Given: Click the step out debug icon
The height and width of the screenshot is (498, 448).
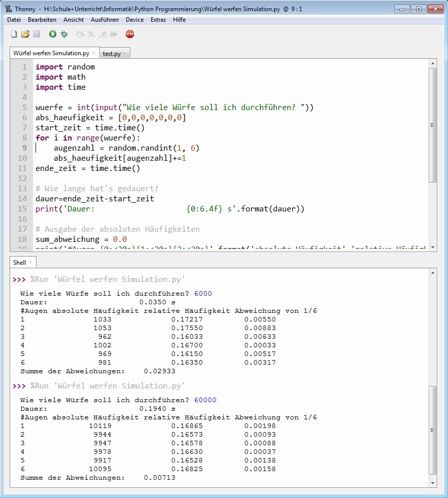Looking at the screenshot, I should pyautogui.click(x=103, y=34).
